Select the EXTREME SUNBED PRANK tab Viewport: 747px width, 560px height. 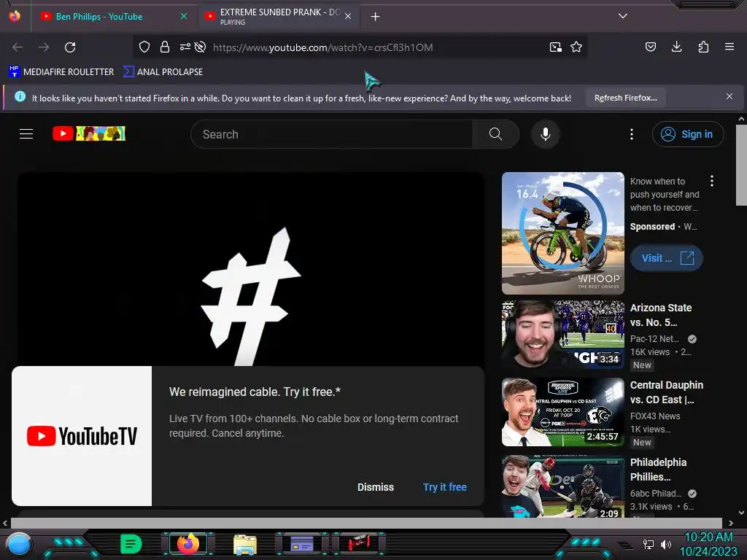tap(279, 17)
